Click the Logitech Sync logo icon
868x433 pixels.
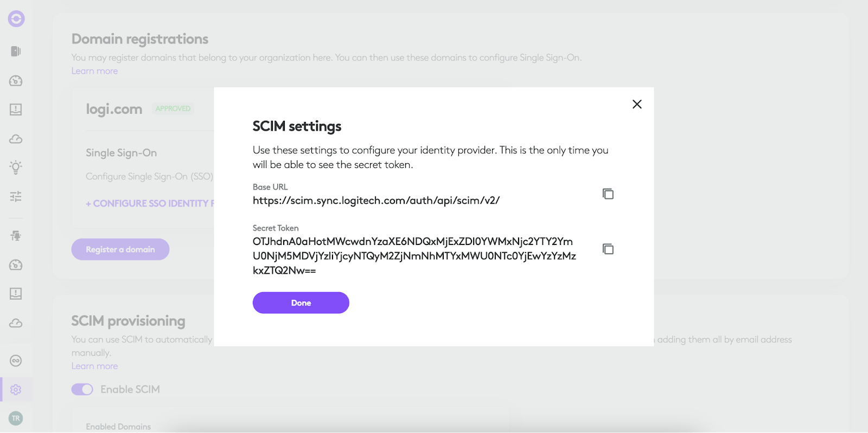click(x=16, y=19)
